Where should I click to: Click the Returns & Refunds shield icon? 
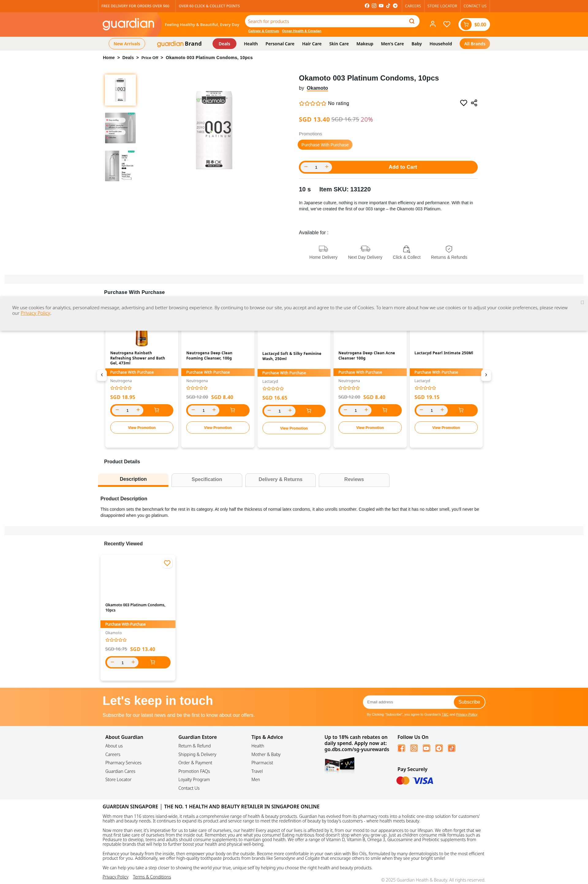tap(449, 249)
